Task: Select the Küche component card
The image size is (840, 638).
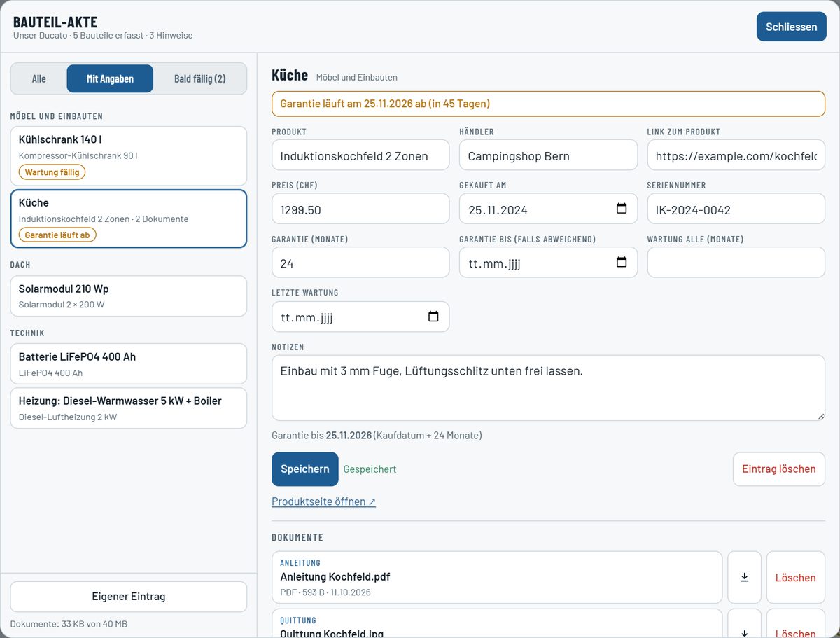Action: (129, 219)
